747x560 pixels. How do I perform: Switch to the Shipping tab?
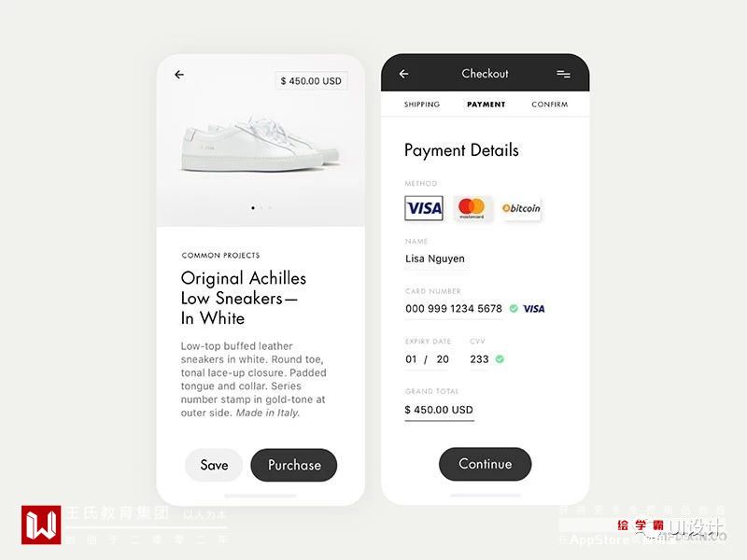(422, 105)
